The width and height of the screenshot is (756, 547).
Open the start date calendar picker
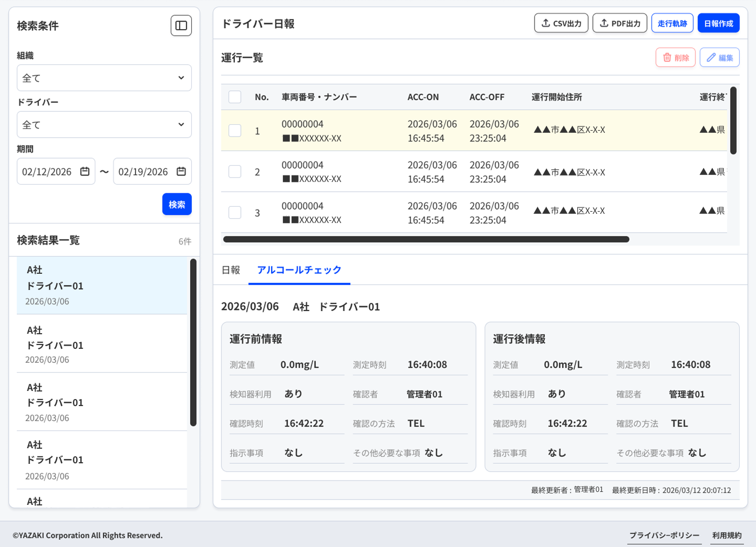85,172
